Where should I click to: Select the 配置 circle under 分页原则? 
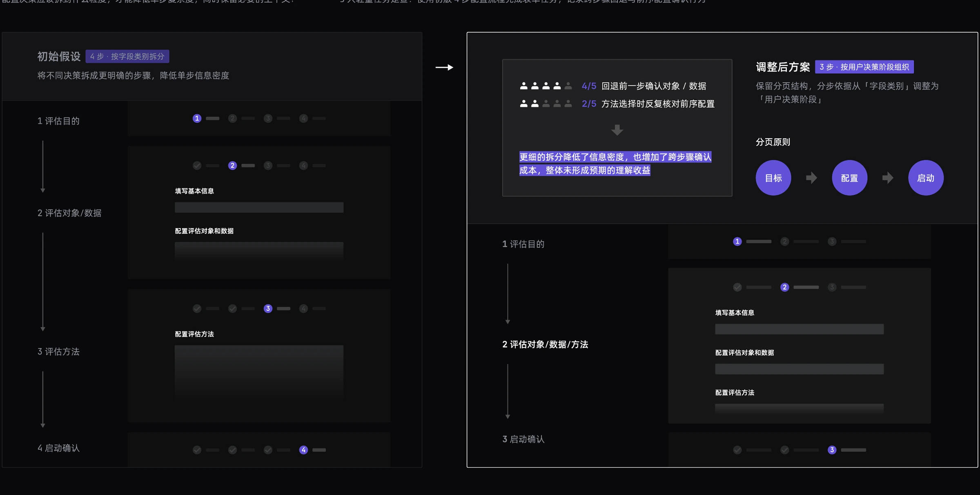click(850, 178)
